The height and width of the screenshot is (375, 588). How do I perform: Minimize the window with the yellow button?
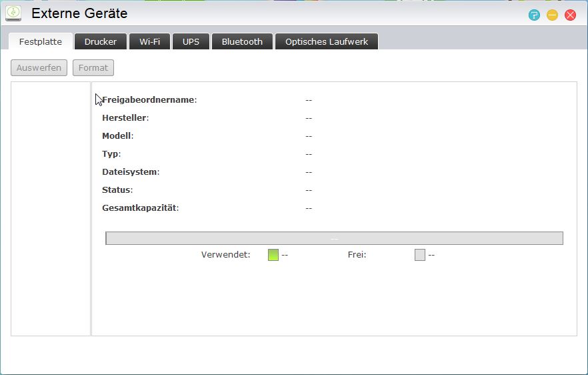[552, 15]
